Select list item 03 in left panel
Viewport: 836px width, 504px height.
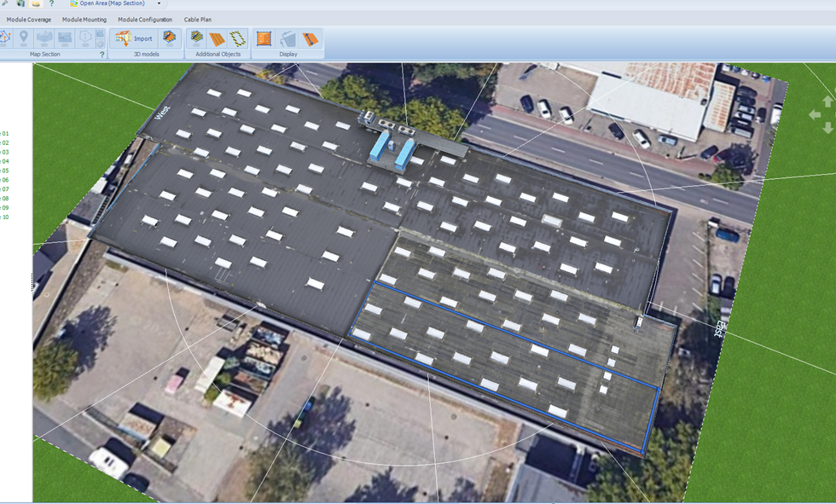(x=5, y=153)
